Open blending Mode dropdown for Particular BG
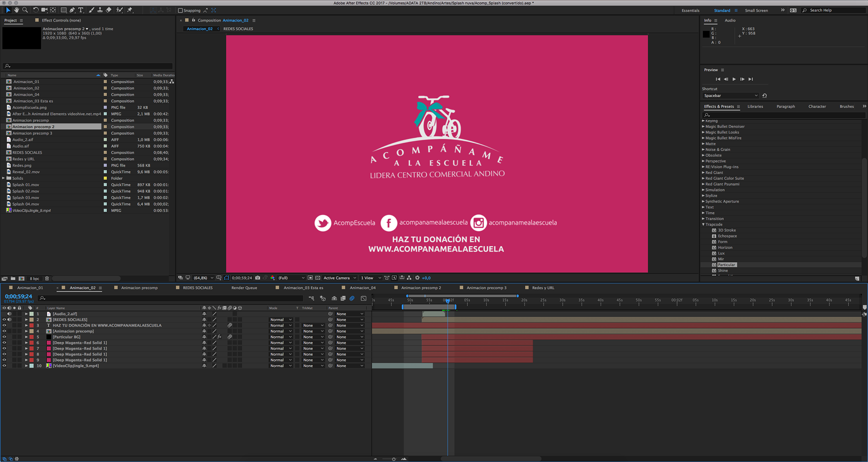 [x=281, y=337]
